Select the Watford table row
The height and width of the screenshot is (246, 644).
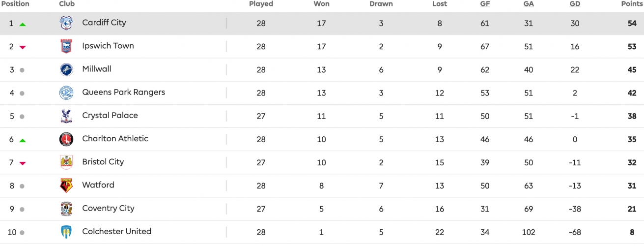[x=322, y=185]
